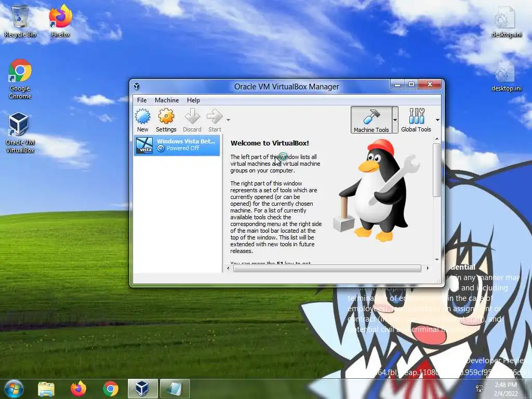Click the 'Powered Off' status text
This screenshot has width=532, height=399.
pos(183,148)
